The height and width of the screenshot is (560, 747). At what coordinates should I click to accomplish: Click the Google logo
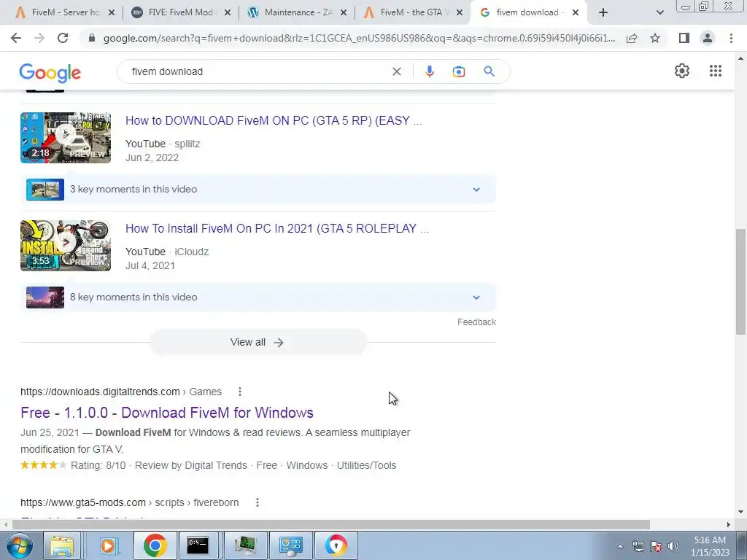click(x=50, y=73)
